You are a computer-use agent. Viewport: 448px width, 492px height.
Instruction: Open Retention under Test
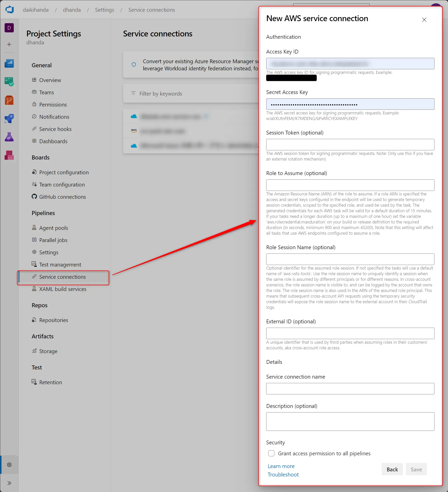pyautogui.click(x=50, y=382)
